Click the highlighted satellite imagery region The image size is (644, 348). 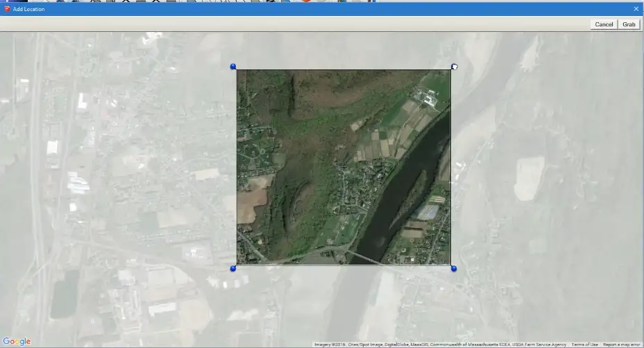point(344,167)
